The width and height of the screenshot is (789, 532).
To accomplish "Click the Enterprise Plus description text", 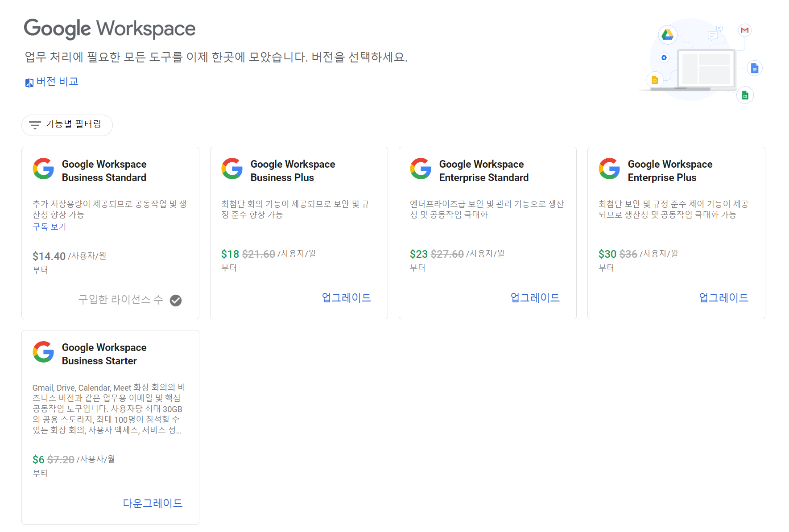I will [x=673, y=209].
